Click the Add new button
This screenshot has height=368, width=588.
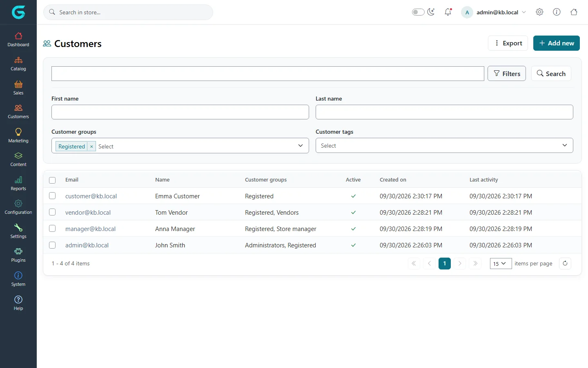(x=557, y=43)
